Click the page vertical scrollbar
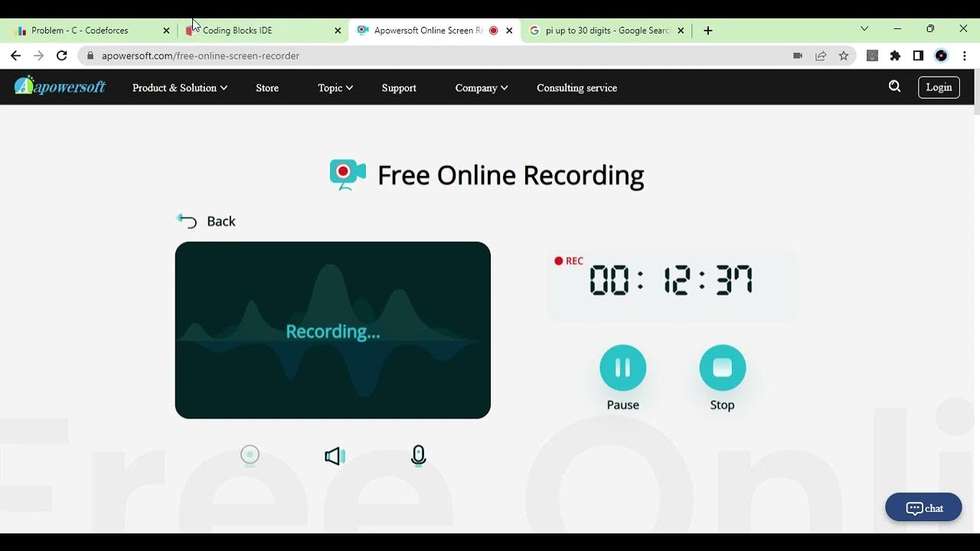Image resolution: width=980 pixels, height=551 pixels. (x=976, y=92)
